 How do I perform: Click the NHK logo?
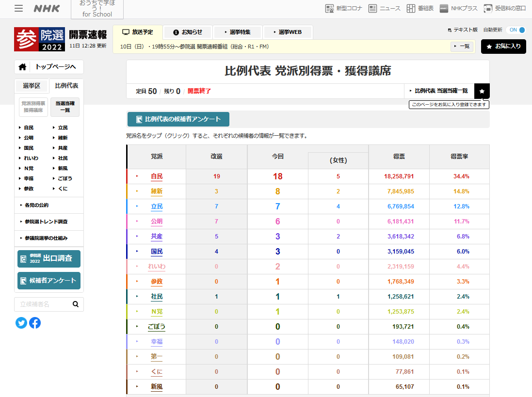tap(48, 8)
